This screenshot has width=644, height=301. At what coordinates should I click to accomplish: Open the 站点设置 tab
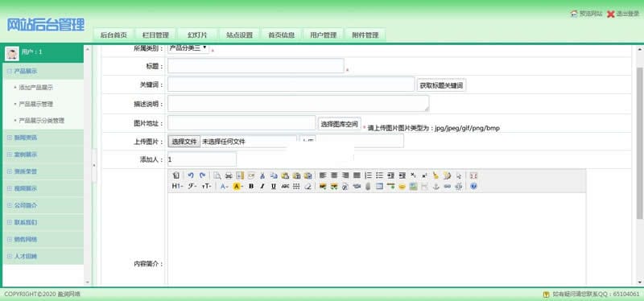point(239,35)
